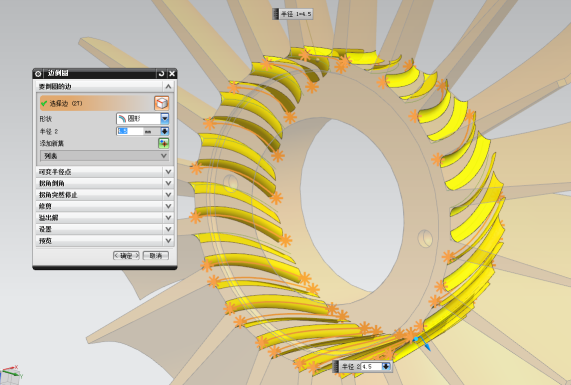
Task: Click the grip handle of the bottom radius box
Action: tap(336, 366)
